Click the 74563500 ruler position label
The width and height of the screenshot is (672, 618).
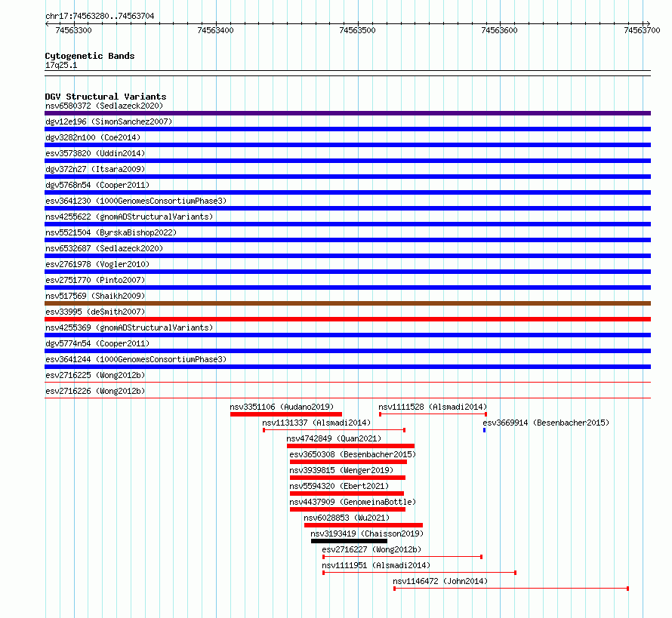[x=357, y=30]
